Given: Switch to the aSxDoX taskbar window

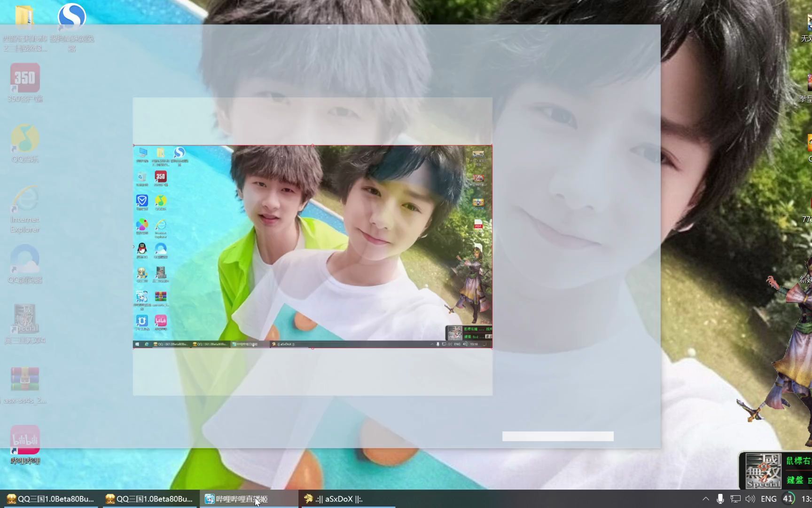Looking at the screenshot, I should click(x=348, y=499).
